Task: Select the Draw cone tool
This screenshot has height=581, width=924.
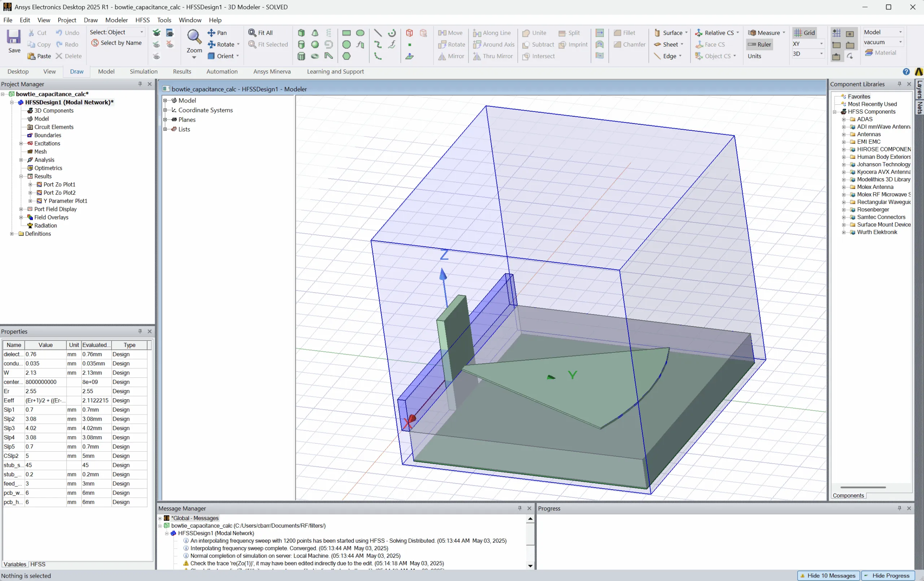Action: click(315, 33)
